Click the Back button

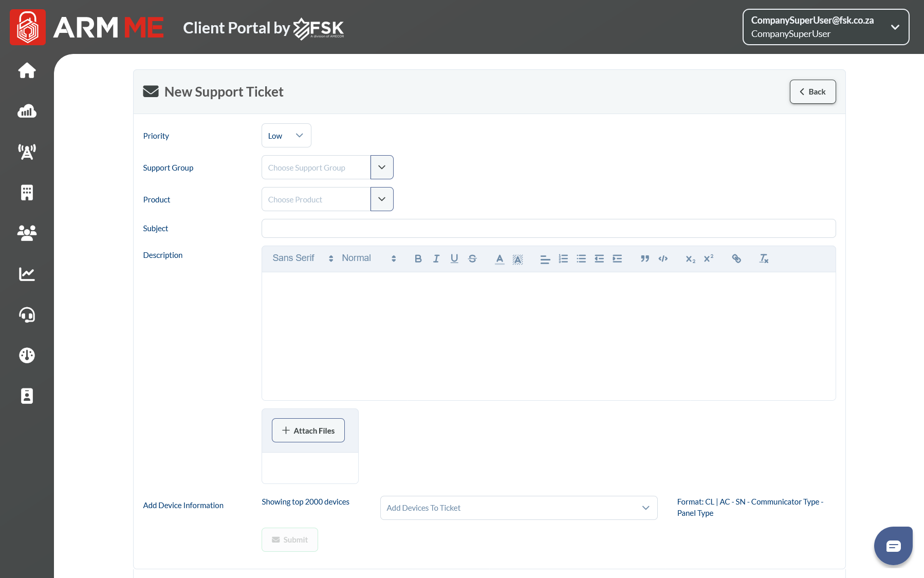pyautogui.click(x=812, y=91)
